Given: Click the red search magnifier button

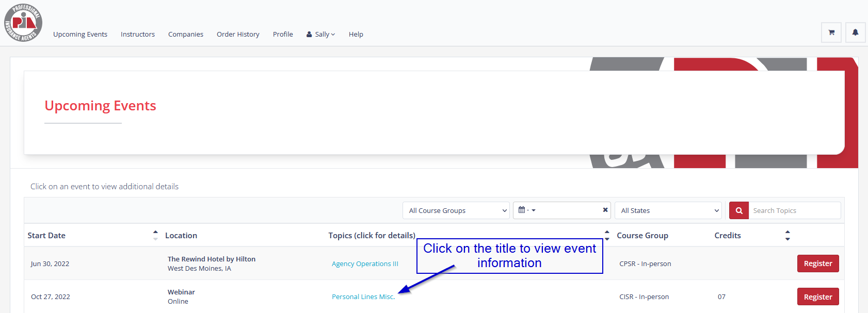Looking at the screenshot, I should tap(739, 210).
